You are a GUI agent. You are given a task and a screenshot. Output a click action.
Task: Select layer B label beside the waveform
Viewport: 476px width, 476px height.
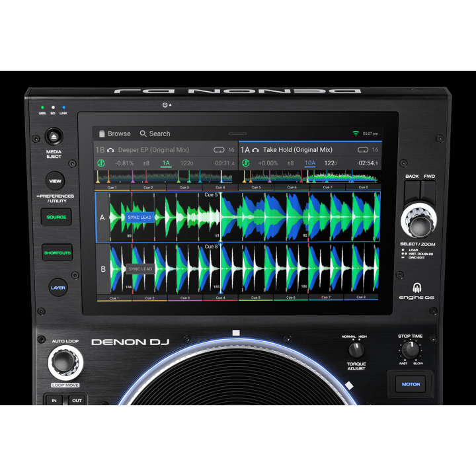point(103,269)
